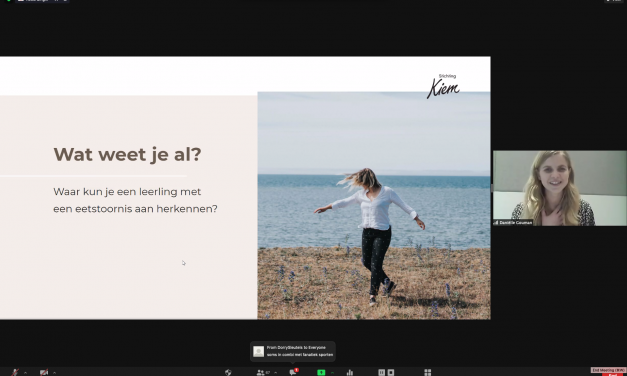Click the View button at top right
This screenshot has height=376, width=627.
(614, 1)
